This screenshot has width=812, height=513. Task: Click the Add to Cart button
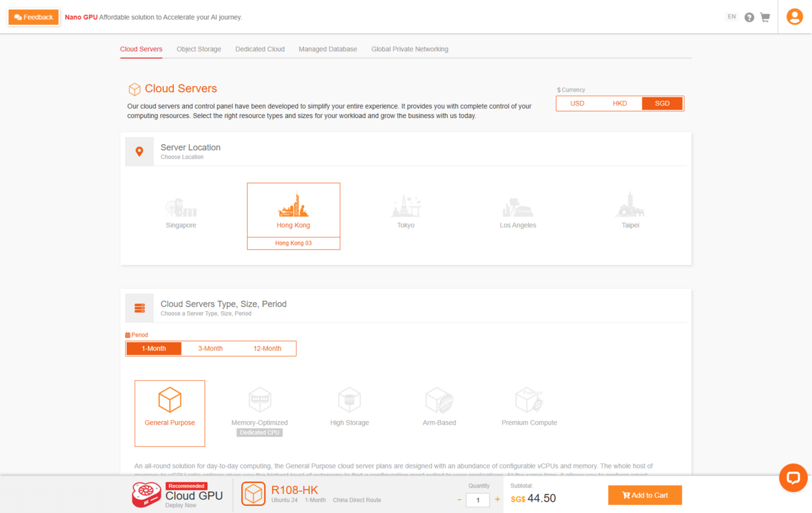click(x=645, y=495)
